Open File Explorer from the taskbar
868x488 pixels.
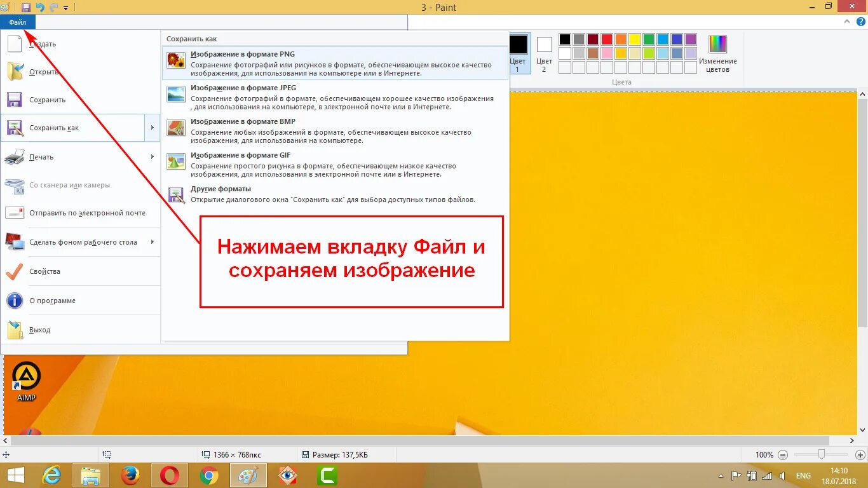tap(91, 475)
